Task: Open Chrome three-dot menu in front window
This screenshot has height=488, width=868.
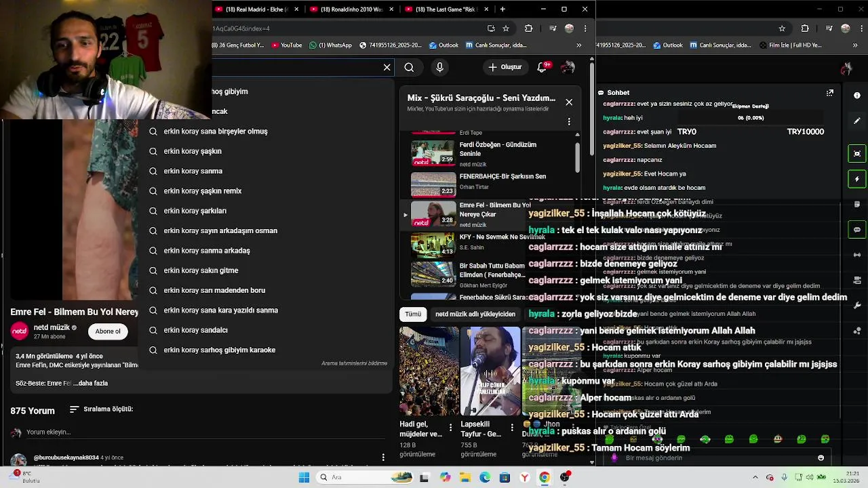Action: tap(585, 28)
